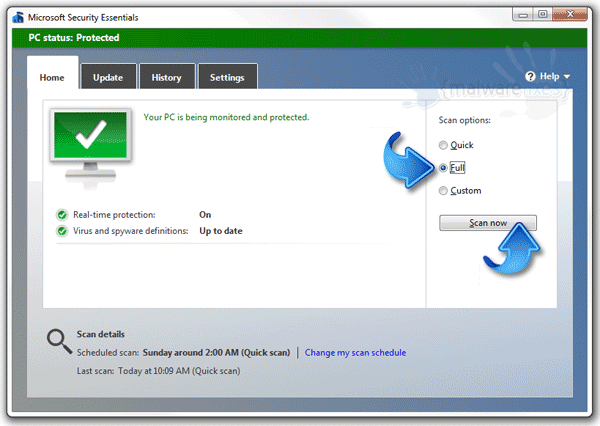Click the Virus and spyware definitions check icon
This screenshot has height=426, width=600.
click(62, 231)
